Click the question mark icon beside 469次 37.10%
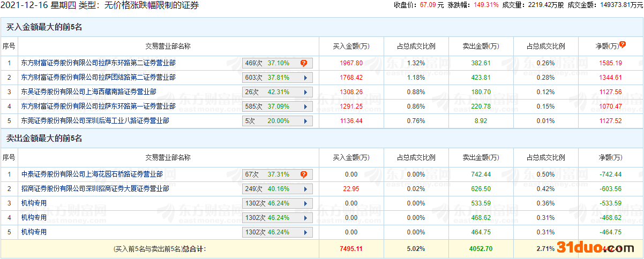644x259 pixels. 304,63
